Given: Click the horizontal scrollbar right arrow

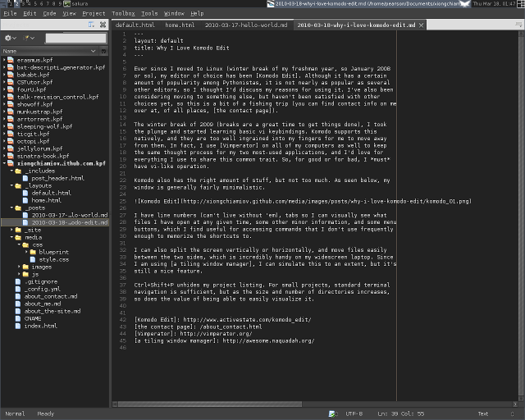Looking at the screenshot, I should pos(515,404).
